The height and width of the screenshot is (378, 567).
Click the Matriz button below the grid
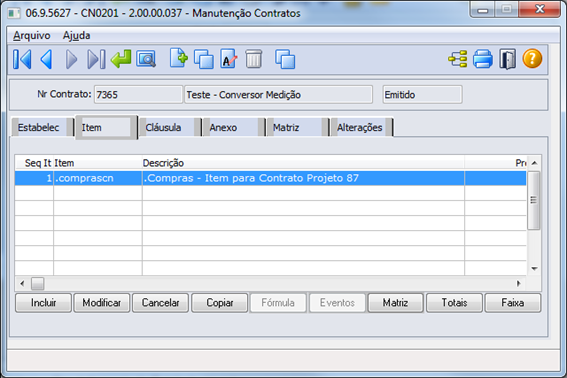point(395,303)
